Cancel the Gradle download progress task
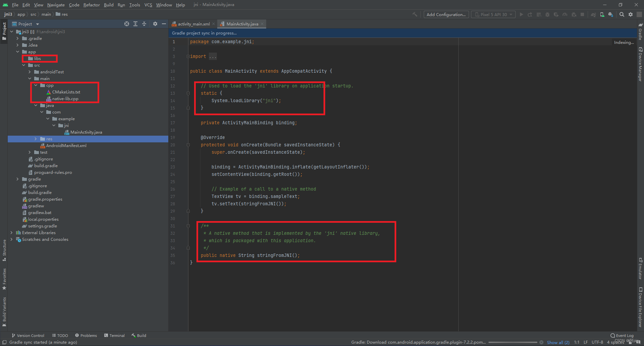644x346 pixels. coord(541,342)
